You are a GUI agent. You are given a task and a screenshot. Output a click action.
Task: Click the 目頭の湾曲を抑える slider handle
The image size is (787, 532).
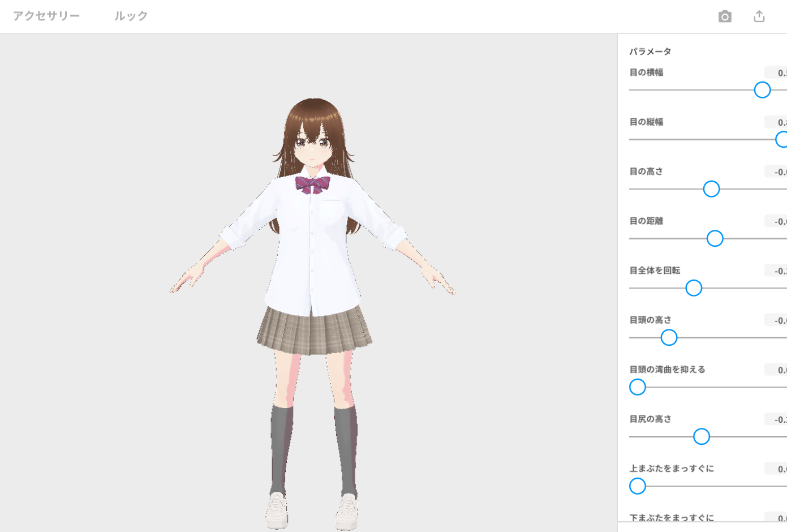[x=638, y=387]
